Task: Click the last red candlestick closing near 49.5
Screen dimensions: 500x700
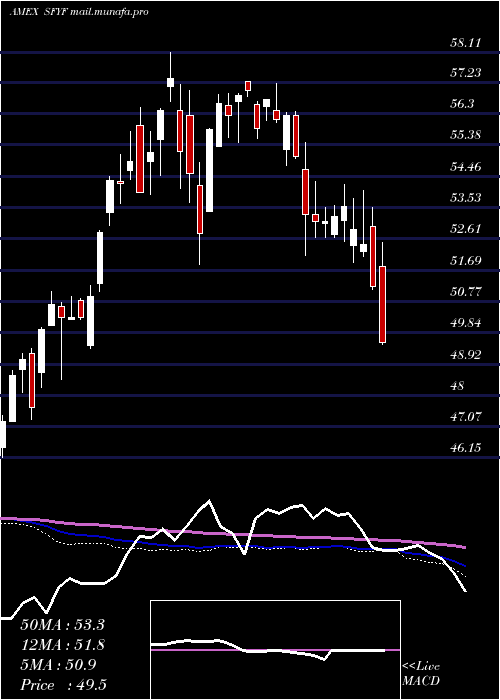Action: [383, 304]
